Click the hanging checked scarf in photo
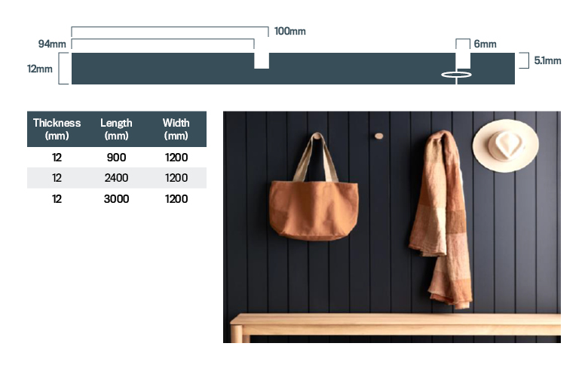 pos(441,219)
